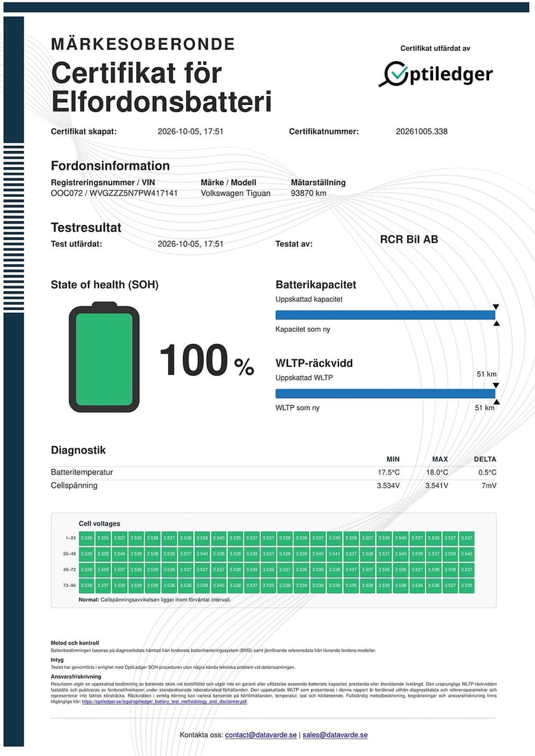535x756 pixels.
Task: Click the Batteritemperatur diagnostics row label
Action: (x=82, y=472)
